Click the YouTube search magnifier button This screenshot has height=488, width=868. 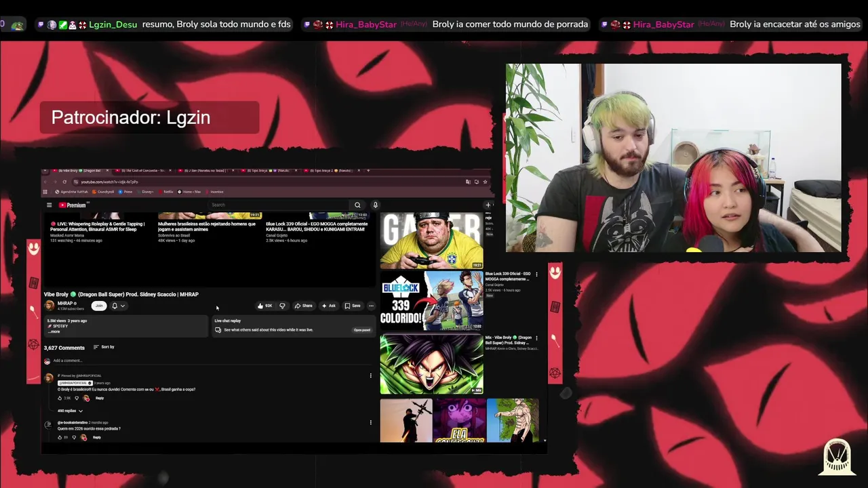pos(357,205)
